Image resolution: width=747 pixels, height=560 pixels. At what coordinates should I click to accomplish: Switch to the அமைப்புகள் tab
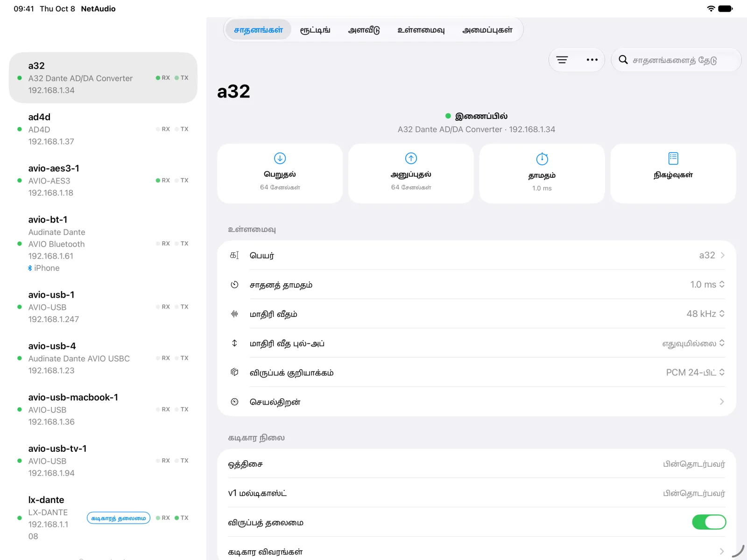point(487,30)
